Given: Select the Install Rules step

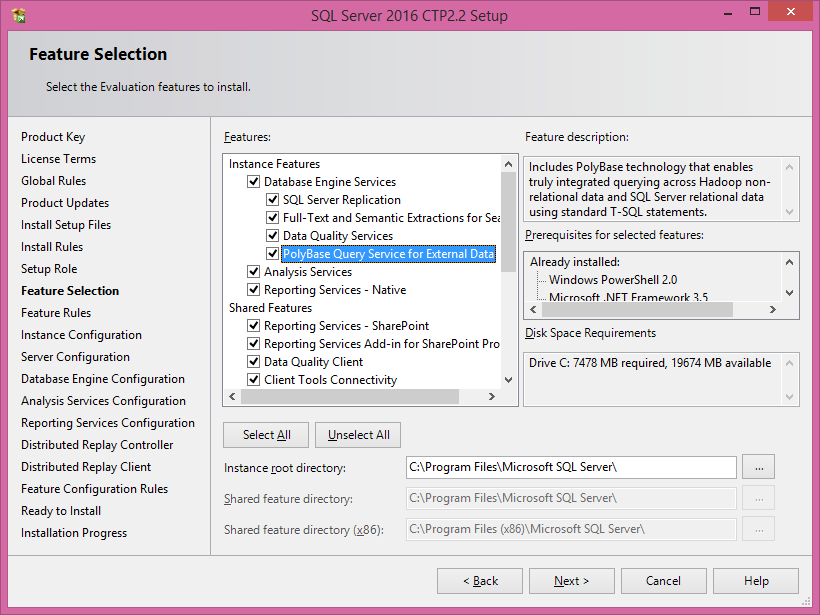Looking at the screenshot, I should [x=52, y=246].
